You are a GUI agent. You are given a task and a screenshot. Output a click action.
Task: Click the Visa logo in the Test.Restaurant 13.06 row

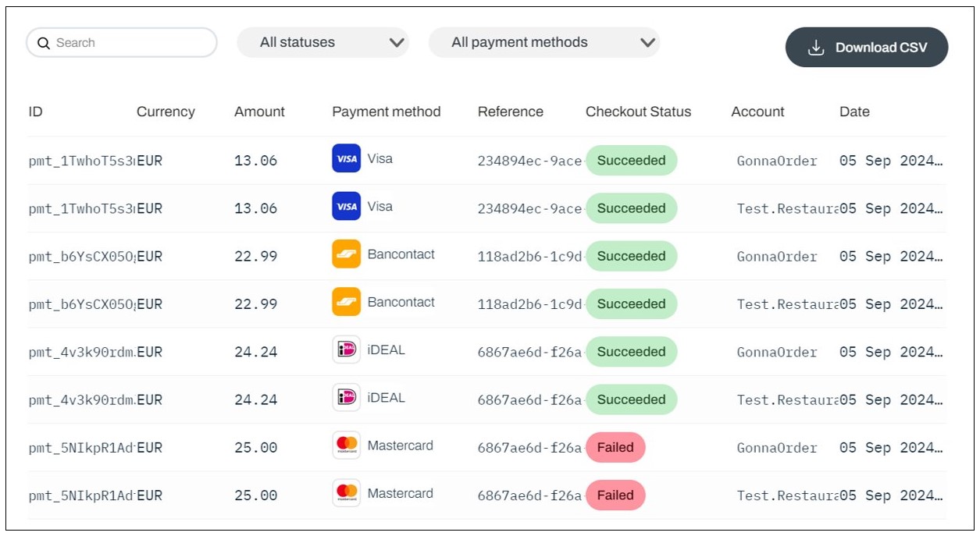(x=346, y=207)
